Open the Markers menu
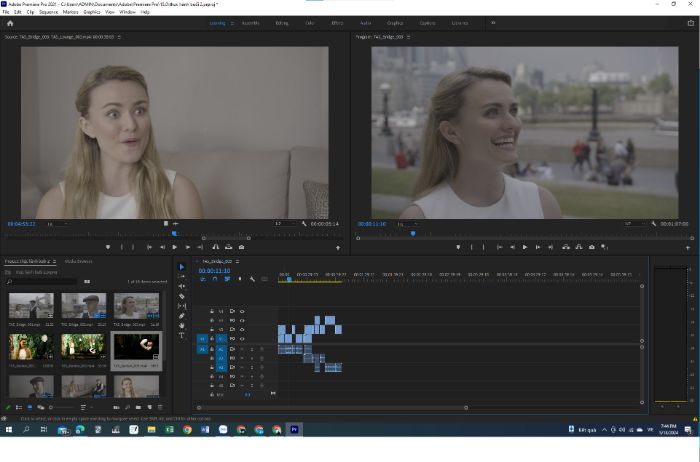Image resolution: width=700 pixels, height=462 pixels. point(70,12)
